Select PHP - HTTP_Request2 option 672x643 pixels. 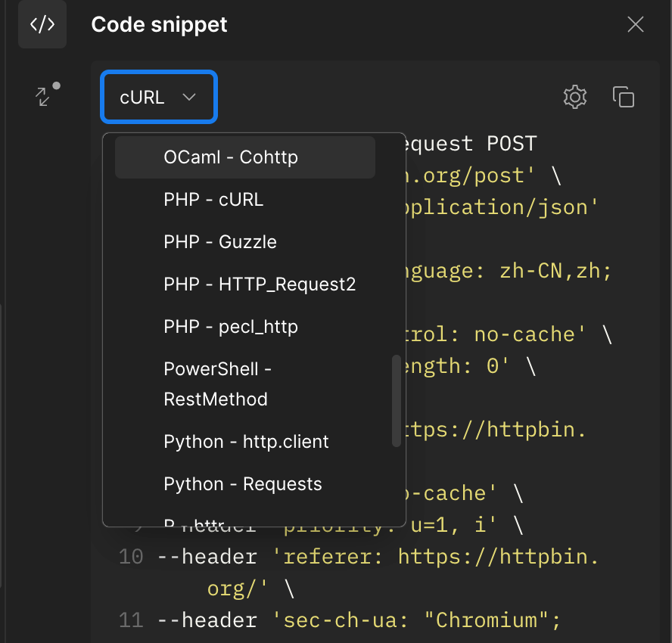[x=260, y=284]
